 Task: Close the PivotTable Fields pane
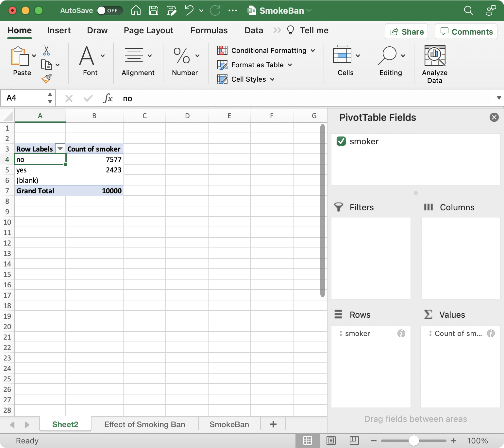[494, 117]
